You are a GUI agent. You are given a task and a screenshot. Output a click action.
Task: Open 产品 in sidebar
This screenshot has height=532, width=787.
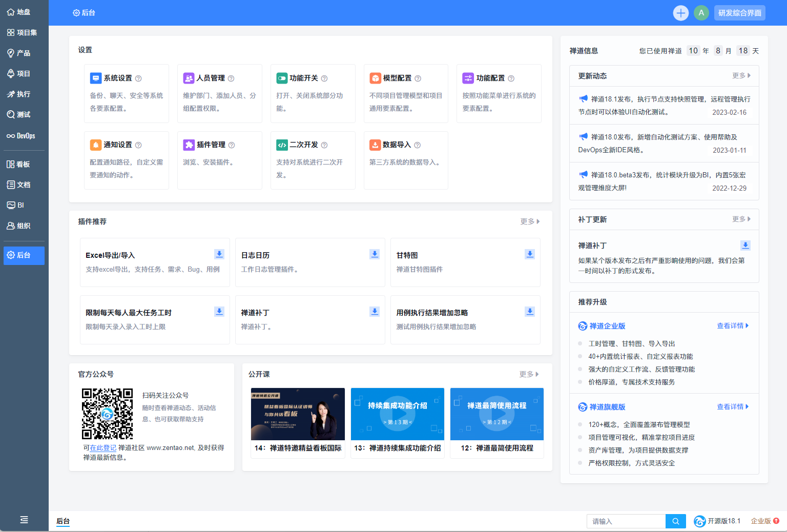(x=24, y=53)
